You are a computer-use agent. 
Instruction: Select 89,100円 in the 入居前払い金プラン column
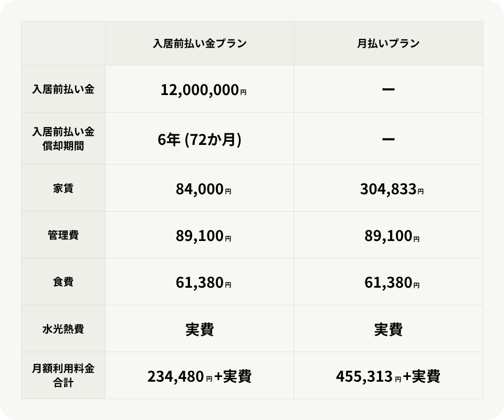click(203, 236)
